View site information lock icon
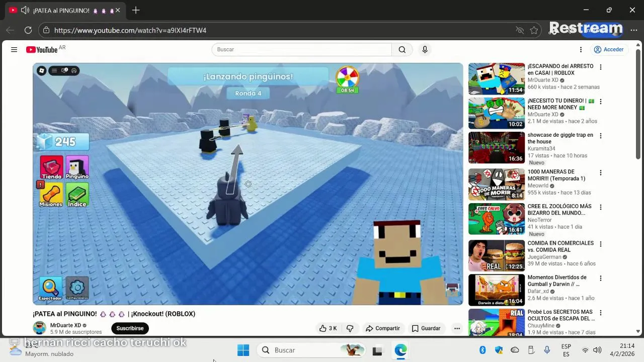 [x=46, y=30]
